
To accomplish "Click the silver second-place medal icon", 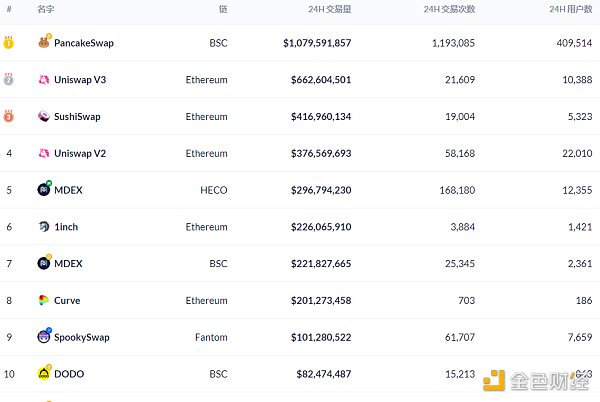I will pos(9,80).
